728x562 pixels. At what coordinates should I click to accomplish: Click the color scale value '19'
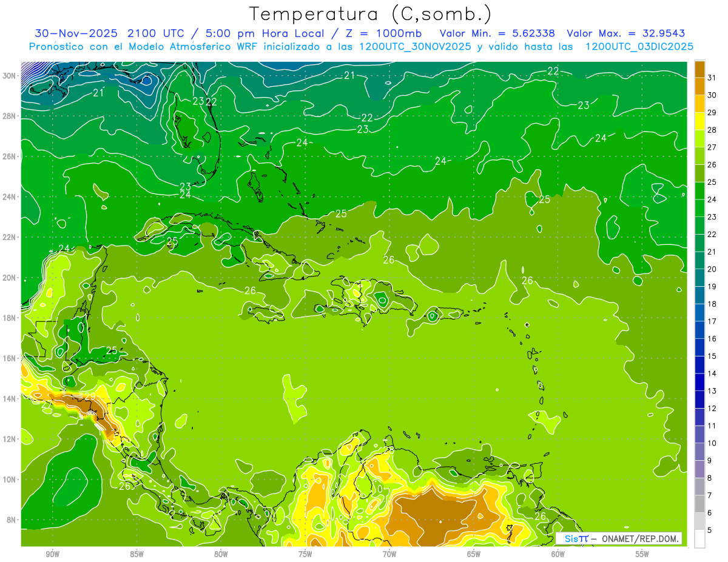pos(712,287)
